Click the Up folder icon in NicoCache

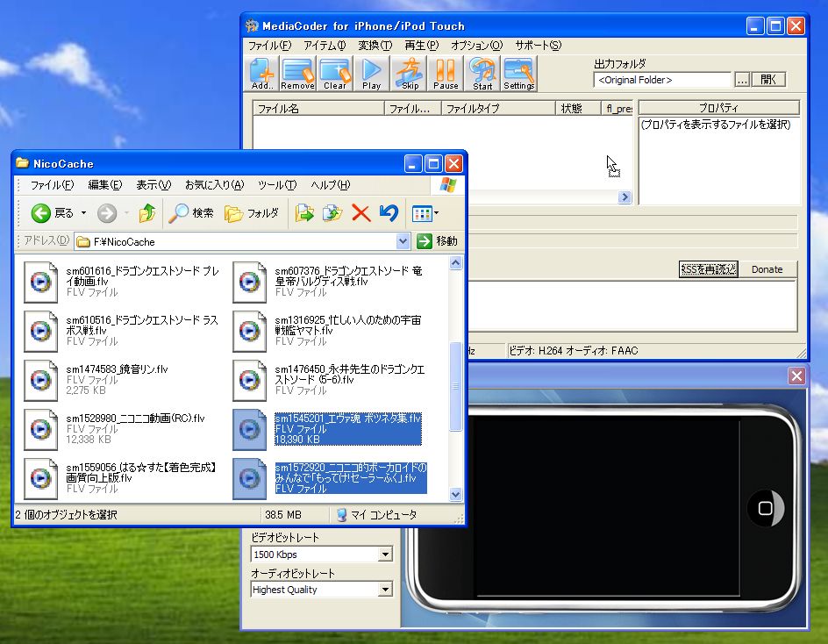coord(147,213)
